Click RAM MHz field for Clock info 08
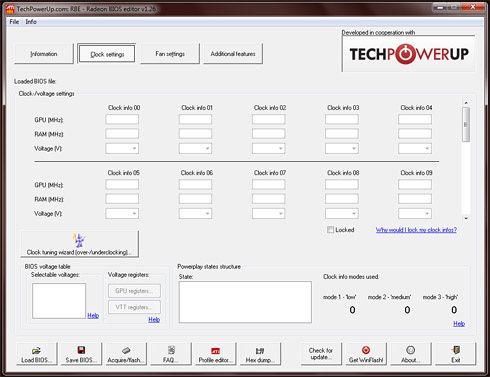Image resolution: width=490 pixels, height=377 pixels. [342, 199]
